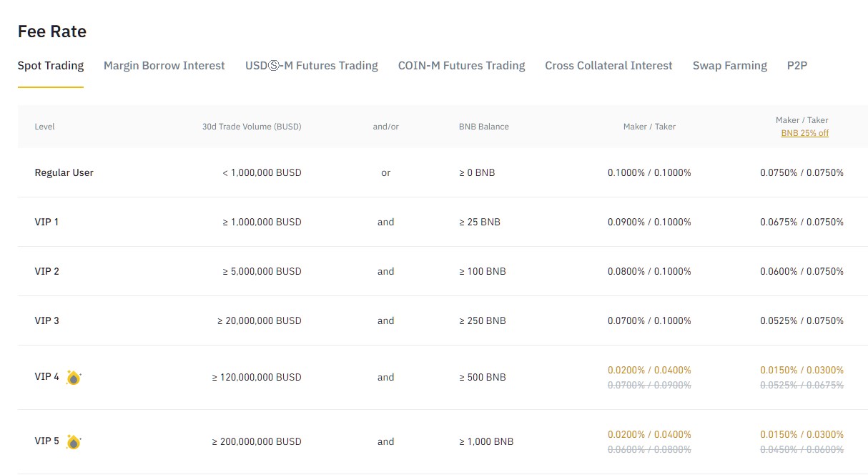
Task: Open the Cross Collateral Interest tab
Action: point(609,66)
